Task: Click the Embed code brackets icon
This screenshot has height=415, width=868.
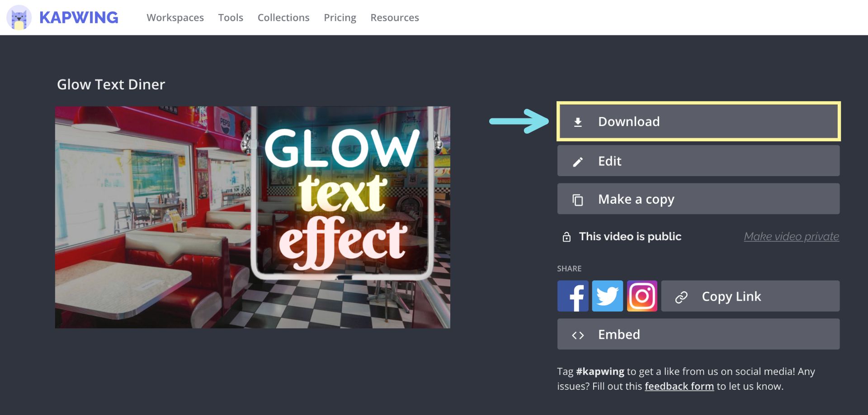Action: coord(578,335)
